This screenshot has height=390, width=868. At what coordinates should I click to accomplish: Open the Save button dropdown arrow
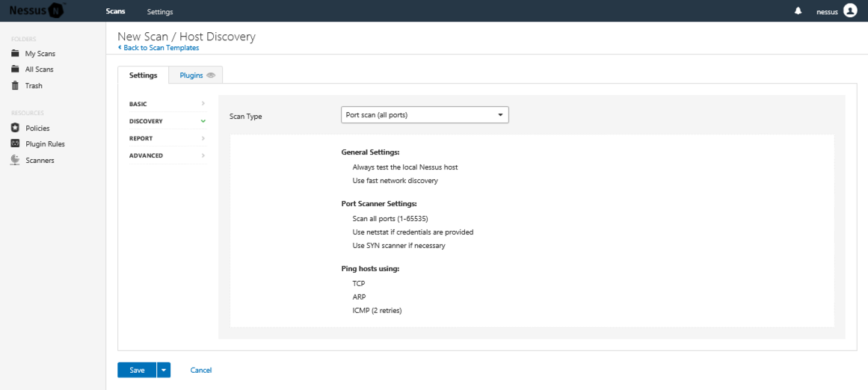pos(164,370)
